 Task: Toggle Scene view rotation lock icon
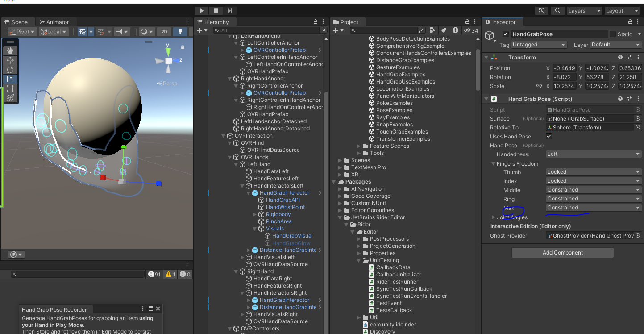[x=183, y=47]
